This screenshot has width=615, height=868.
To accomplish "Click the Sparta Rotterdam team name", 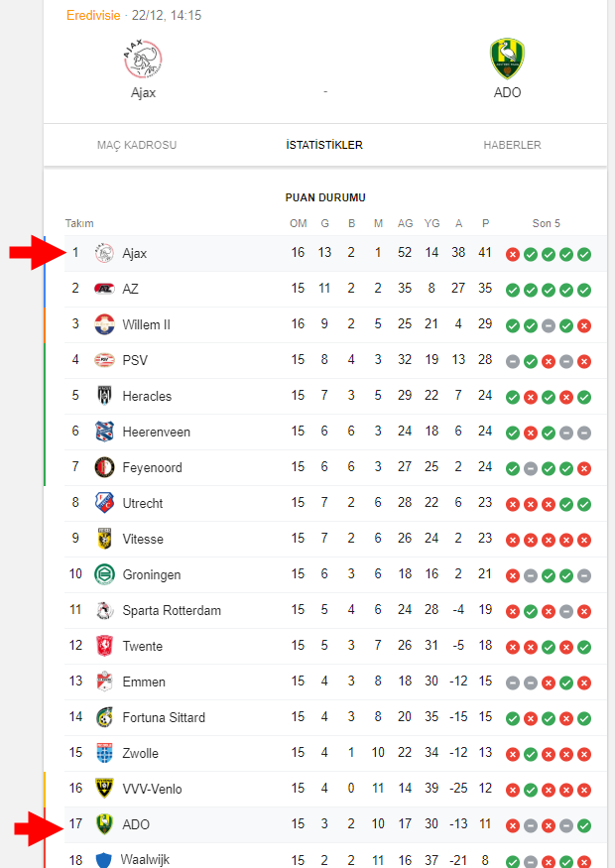I will click(x=172, y=611).
